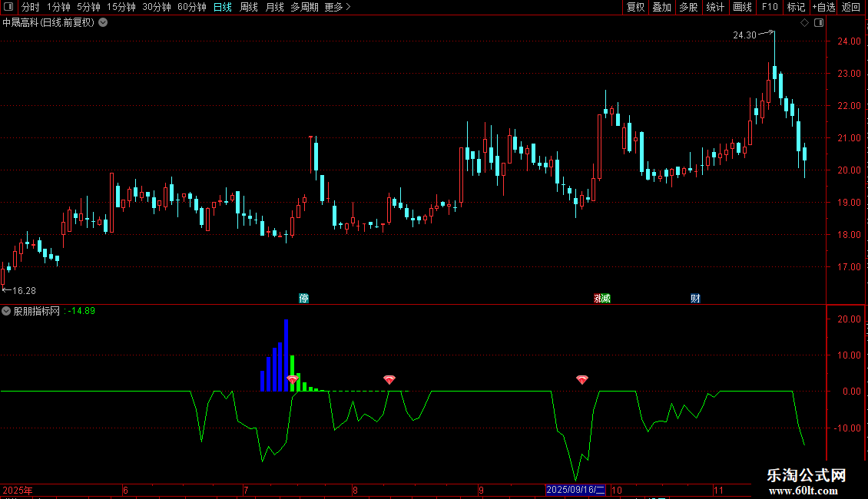Select the 15分钟 period tab
The image size is (868, 499).
(x=121, y=7)
